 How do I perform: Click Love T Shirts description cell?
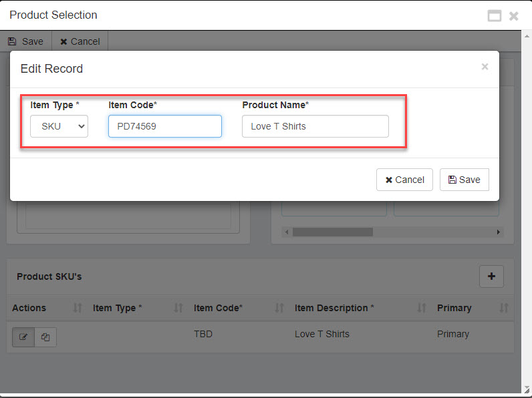tap(321, 334)
